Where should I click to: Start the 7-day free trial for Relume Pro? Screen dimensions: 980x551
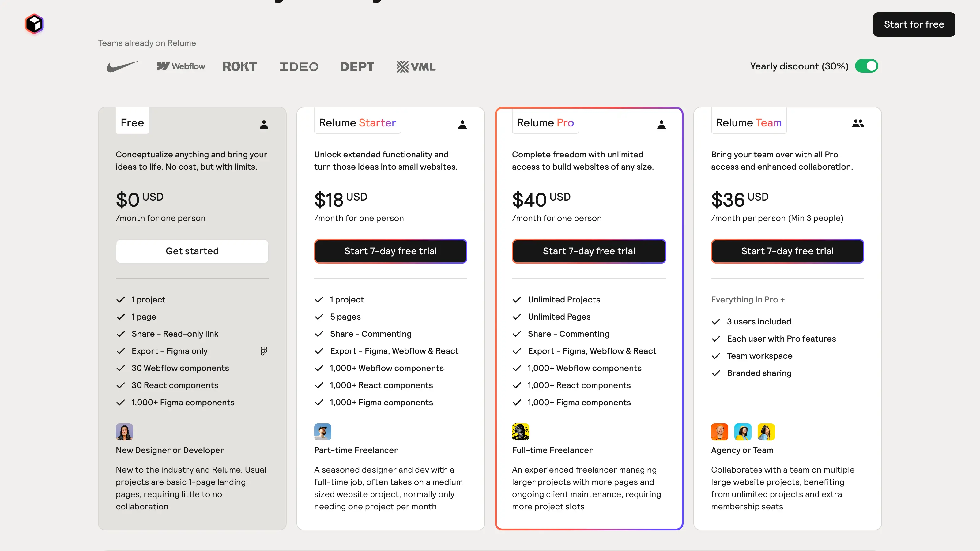point(589,251)
